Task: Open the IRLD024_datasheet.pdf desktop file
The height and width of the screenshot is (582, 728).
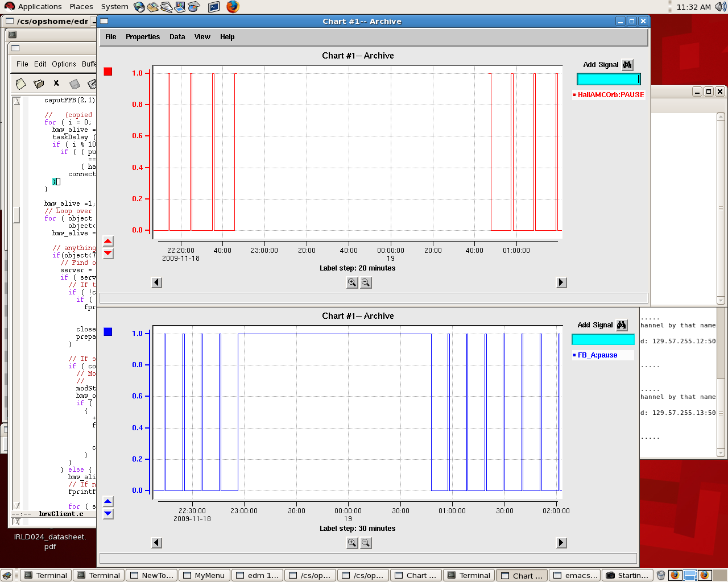Action: coord(50,541)
